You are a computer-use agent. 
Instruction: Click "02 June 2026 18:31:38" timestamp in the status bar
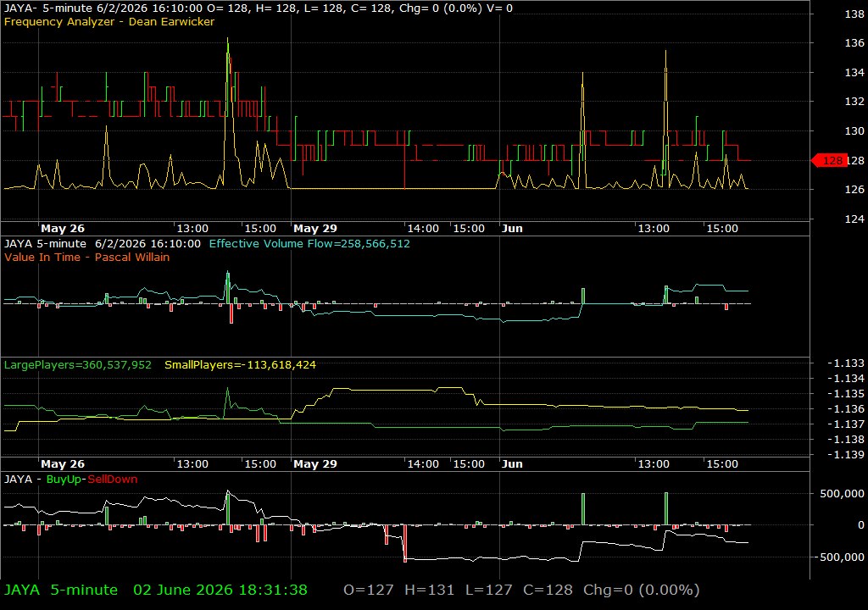pyautogui.click(x=220, y=590)
